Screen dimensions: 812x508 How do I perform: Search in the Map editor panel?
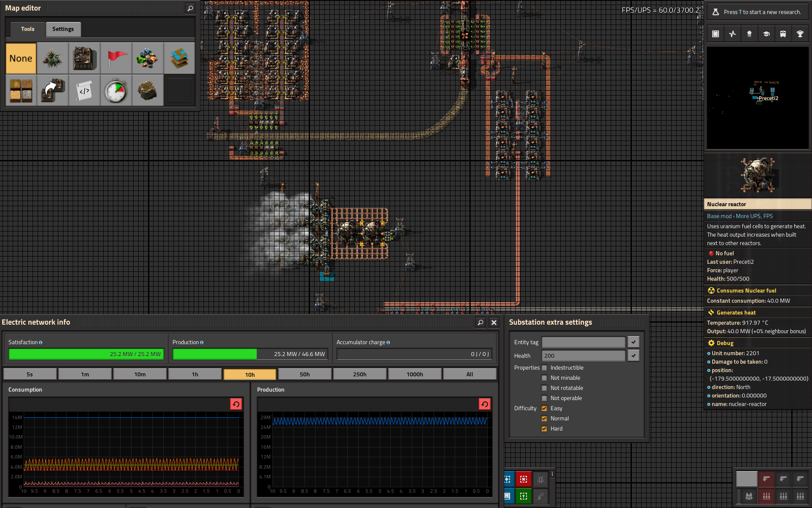click(x=190, y=8)
